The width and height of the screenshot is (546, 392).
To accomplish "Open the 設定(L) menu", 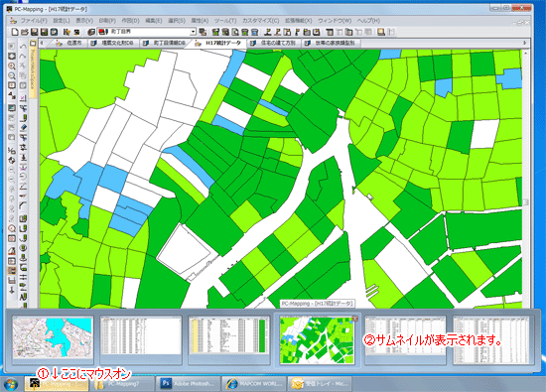I will [62, 21].
